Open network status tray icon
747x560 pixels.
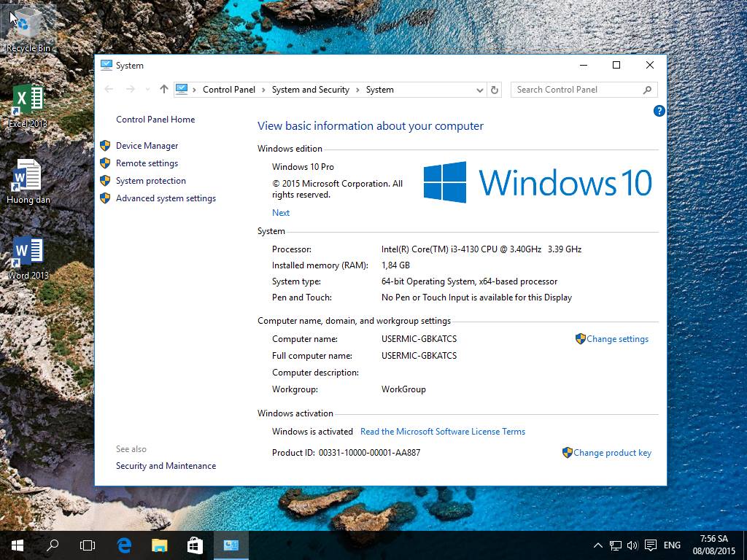[616, 545]
